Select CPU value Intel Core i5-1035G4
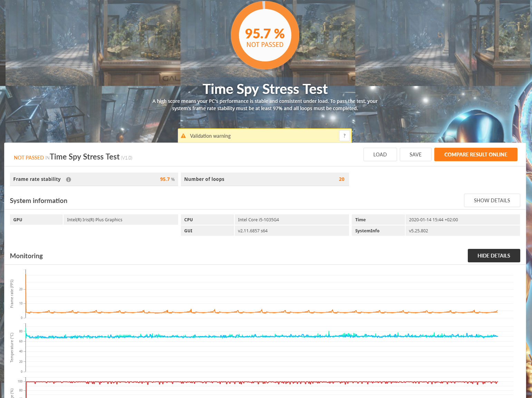 point(258,220)
